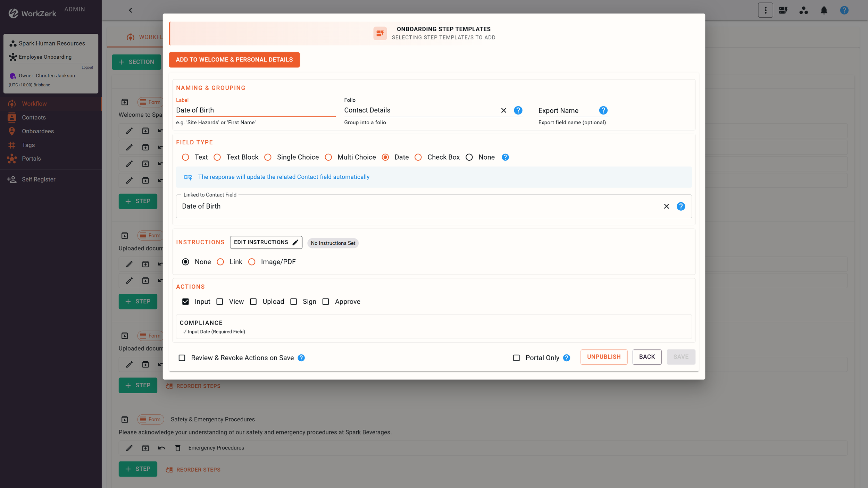Click the back chevron arrow at top

tap(131, 10)
